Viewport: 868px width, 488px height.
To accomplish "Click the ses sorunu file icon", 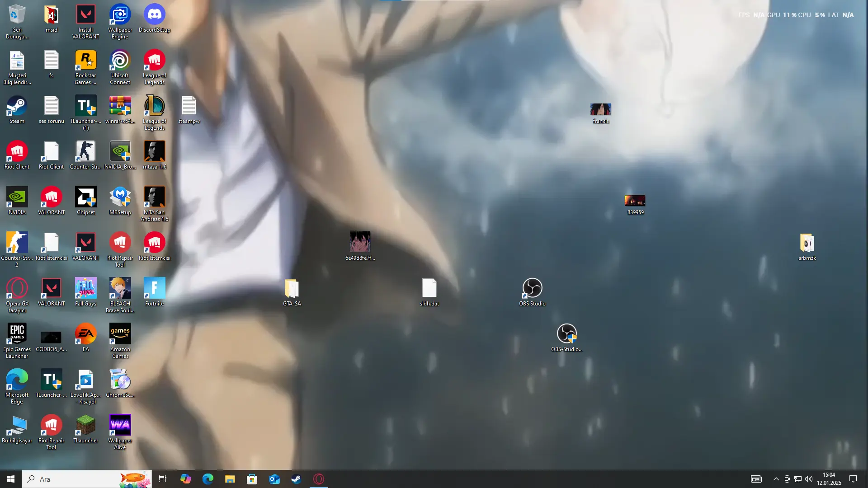I will pyautogui.click(x=51, y=110).
